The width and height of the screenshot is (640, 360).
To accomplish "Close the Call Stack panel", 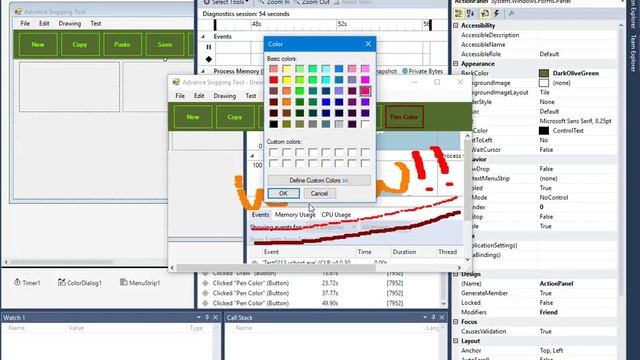I will [442, 318].
